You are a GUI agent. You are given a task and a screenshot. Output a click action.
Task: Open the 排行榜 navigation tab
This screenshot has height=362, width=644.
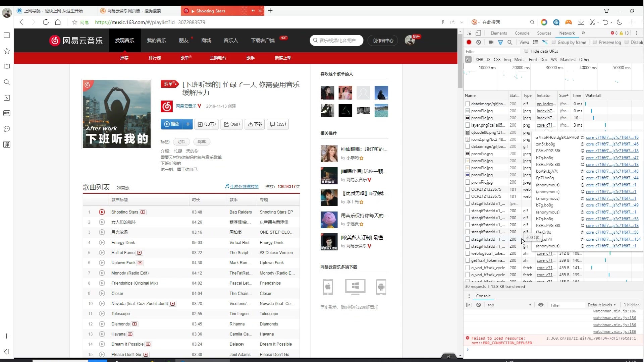[x=155, y=58]
